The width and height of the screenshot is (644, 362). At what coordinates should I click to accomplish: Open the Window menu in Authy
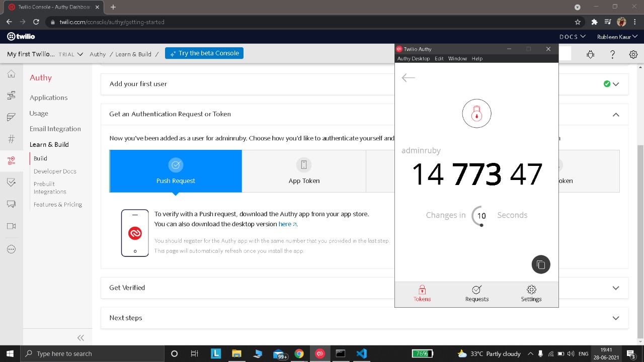[x=457, y=59]
